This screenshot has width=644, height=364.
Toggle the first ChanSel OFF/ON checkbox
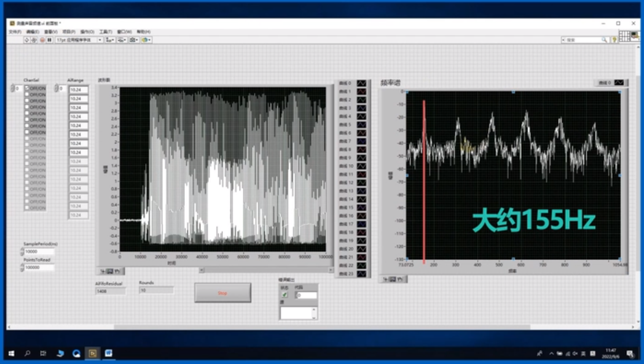tap(27, 88)
